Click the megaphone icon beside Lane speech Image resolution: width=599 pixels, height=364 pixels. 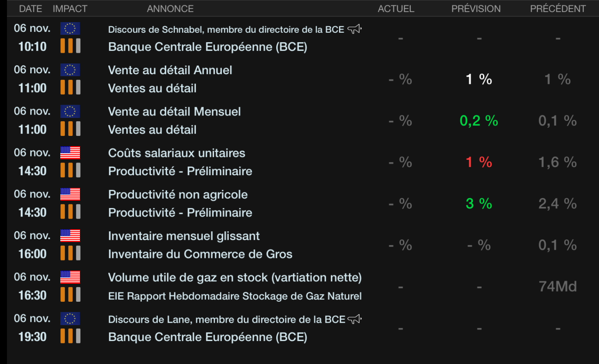(354, 319)
